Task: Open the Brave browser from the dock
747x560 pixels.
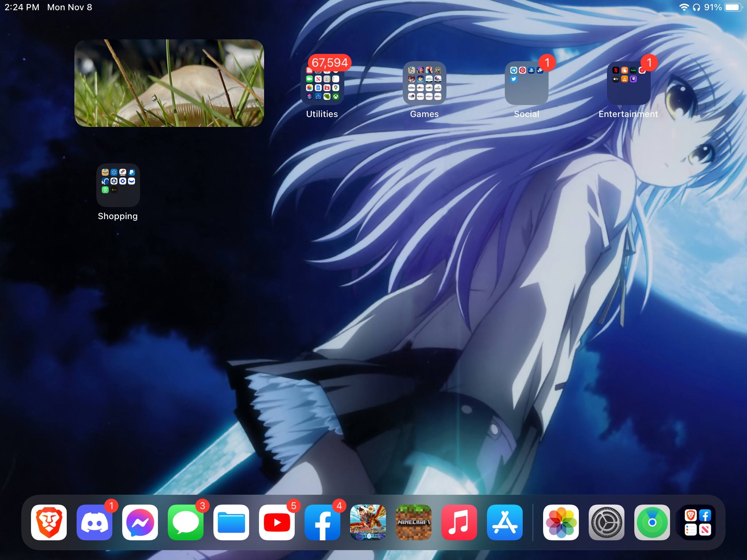Action: click(49, 522)
